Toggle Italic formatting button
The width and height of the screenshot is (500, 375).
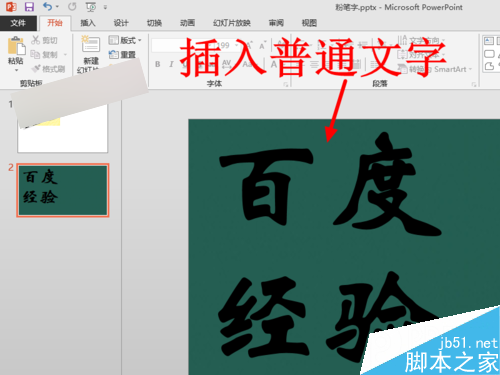coord(171,64)
